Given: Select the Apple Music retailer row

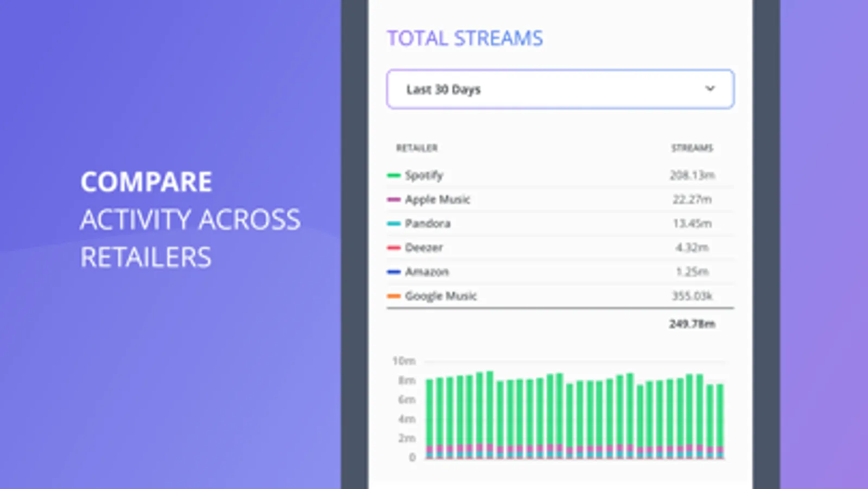Looking at the screenshot, I should 560,199.
